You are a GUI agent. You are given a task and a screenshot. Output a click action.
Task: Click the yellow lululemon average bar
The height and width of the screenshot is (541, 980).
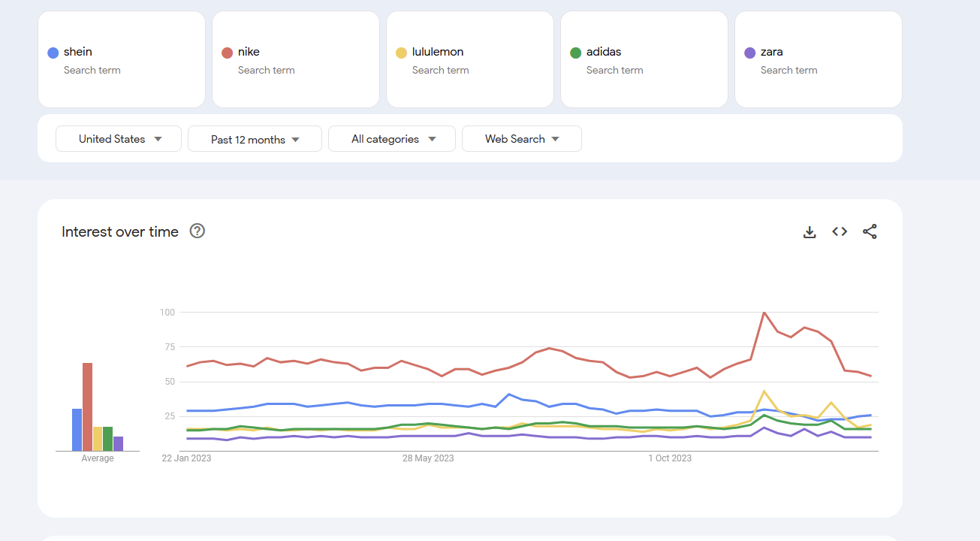(98, 439)
